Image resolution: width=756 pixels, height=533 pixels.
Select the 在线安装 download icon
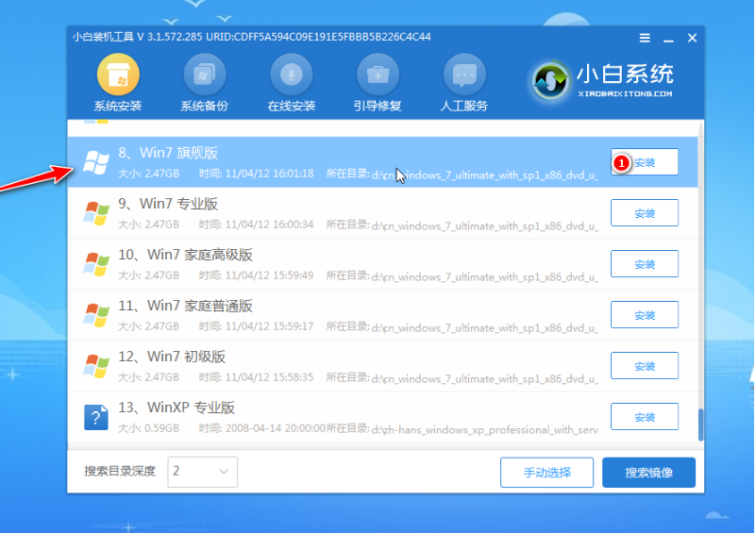pos(291,75)
